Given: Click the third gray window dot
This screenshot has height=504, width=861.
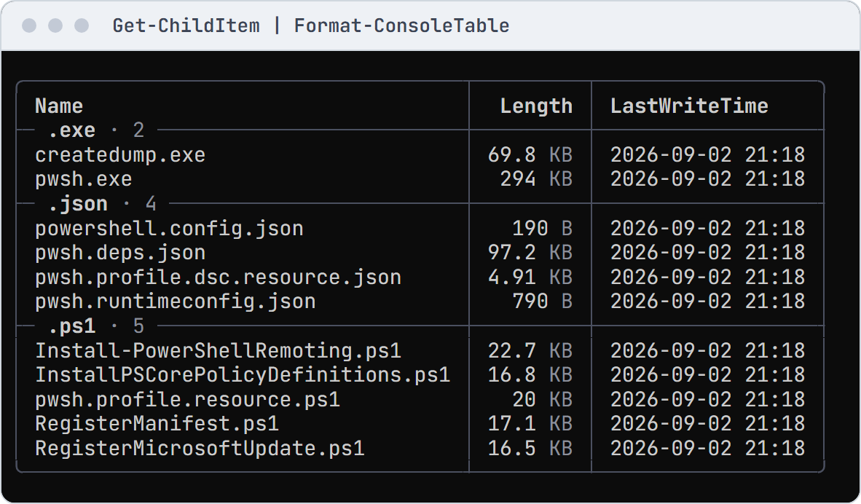Looking at the screenshot, I should point(82,25).
